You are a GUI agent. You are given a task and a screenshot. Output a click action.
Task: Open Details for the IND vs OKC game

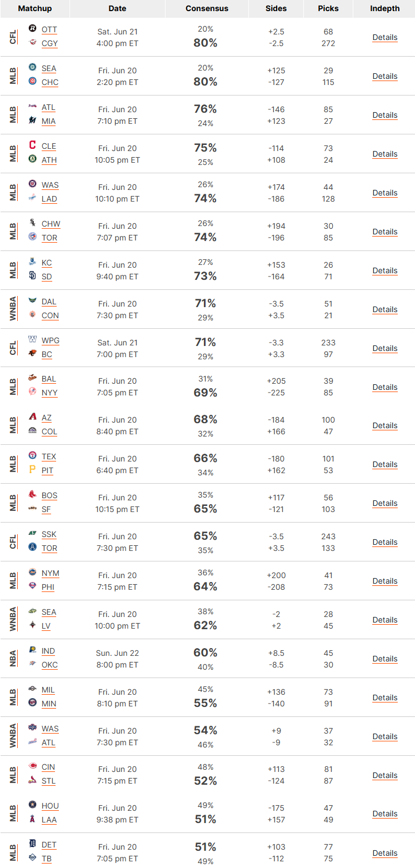coord(385,659)
